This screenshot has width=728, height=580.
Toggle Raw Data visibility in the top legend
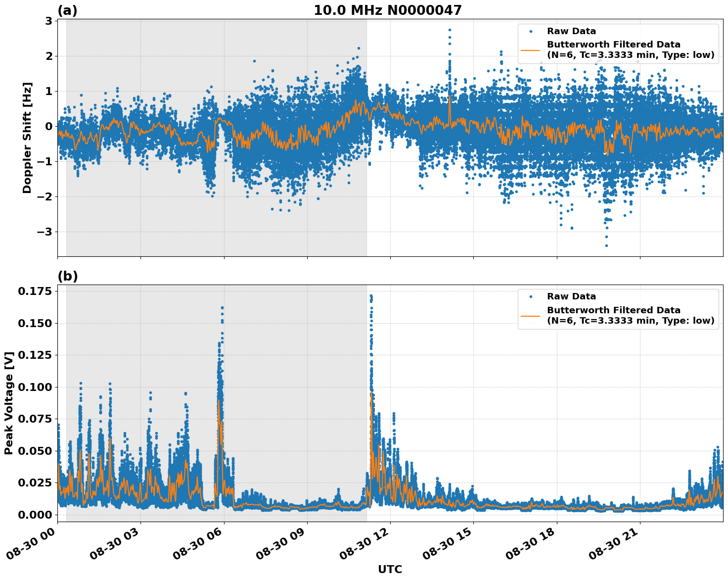pos(572,30)
